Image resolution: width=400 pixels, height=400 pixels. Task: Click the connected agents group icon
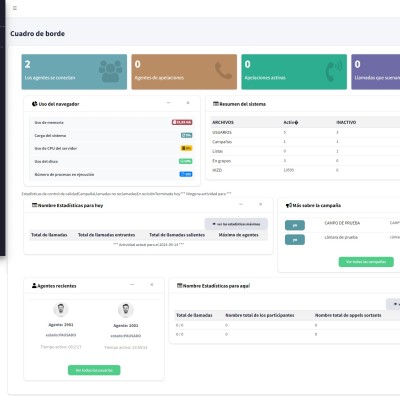coord(110,71)
